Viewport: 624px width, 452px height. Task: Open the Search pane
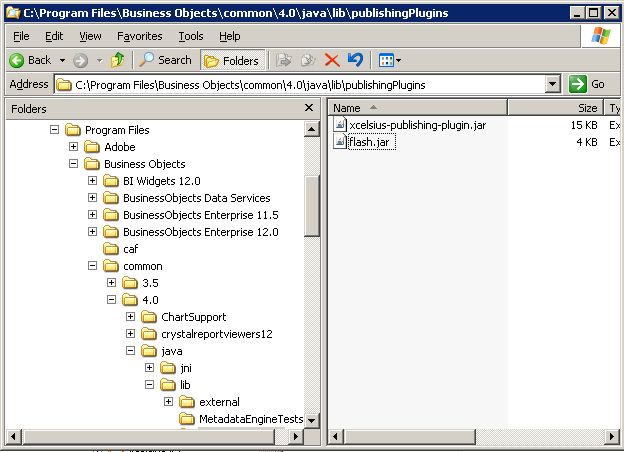point(166,60)
